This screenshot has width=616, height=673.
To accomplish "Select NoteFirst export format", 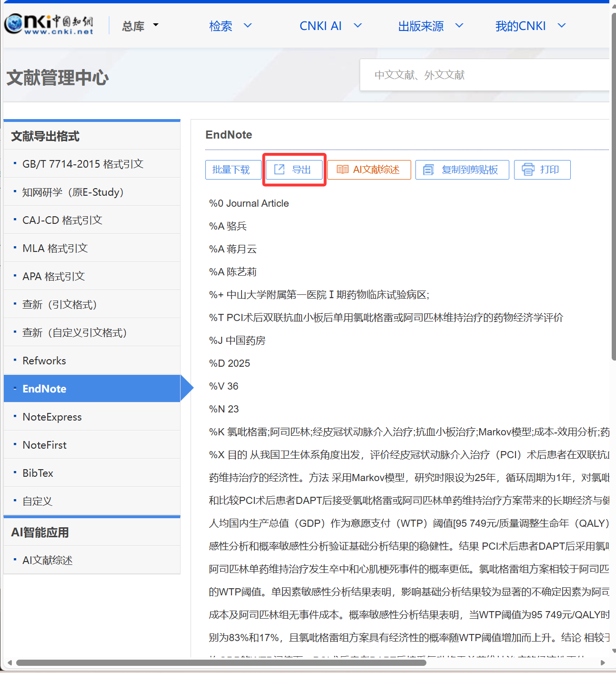I will pyautogui.click(x=92, y=445).
